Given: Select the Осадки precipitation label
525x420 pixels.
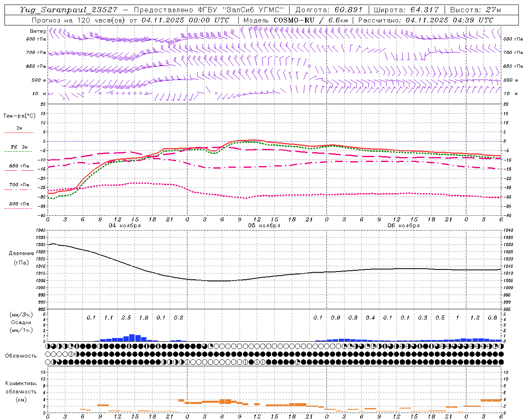Looking at the screenshot, I should point(21,322).
